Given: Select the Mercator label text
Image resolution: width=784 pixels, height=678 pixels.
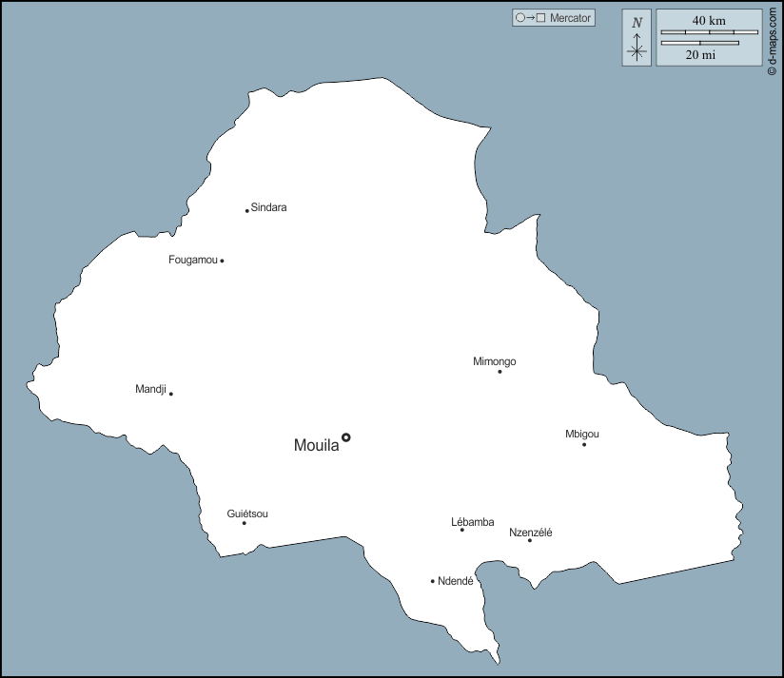Looking at the screenshot, I should (569, 17).
